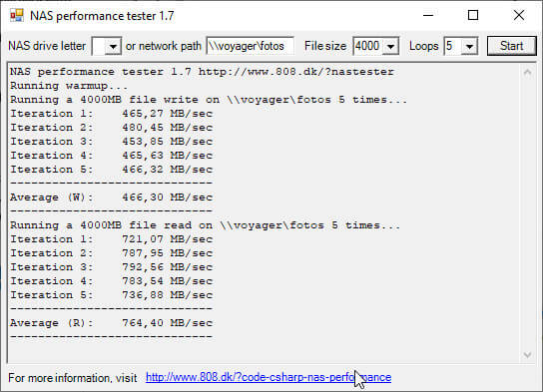Click the Average (W) result line
This screenshot has width=543, height=392.
(111, 197)
